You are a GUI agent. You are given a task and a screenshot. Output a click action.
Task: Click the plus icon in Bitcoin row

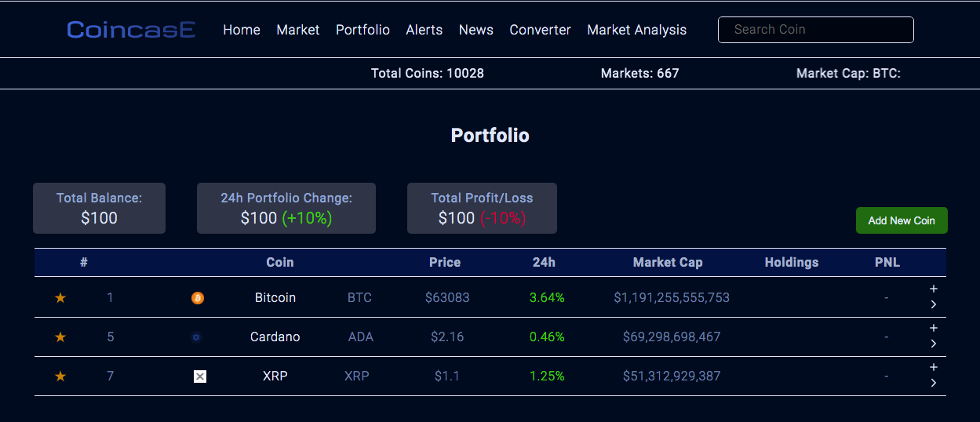[x=934, y=289]
